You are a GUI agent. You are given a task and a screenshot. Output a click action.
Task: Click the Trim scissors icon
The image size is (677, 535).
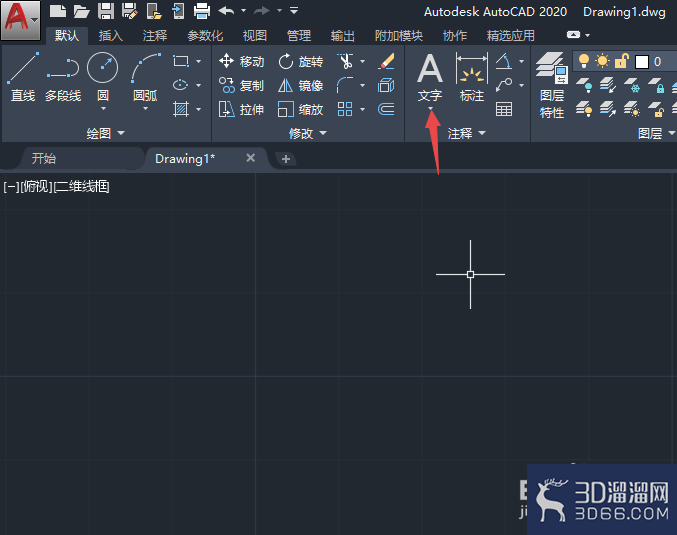(x=345, y=61)
